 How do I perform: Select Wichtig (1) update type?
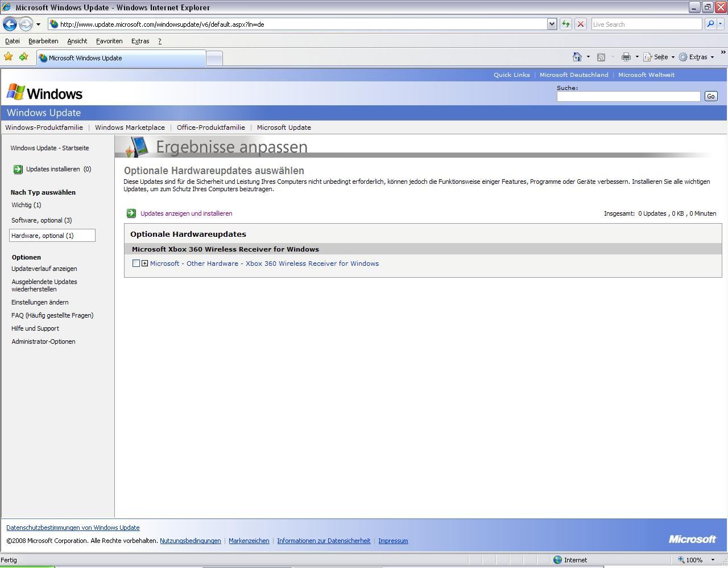pyautogui.click(x=26, y=205)
